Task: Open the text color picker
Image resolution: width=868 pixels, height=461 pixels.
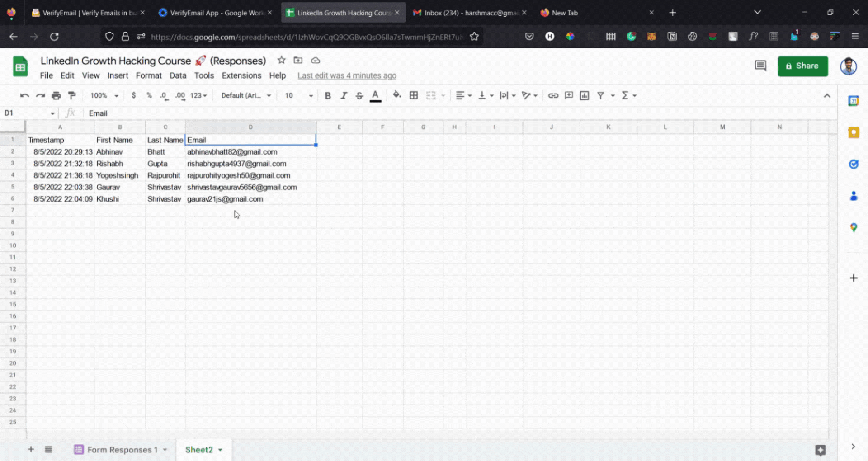Action: [x=375, y=95]
